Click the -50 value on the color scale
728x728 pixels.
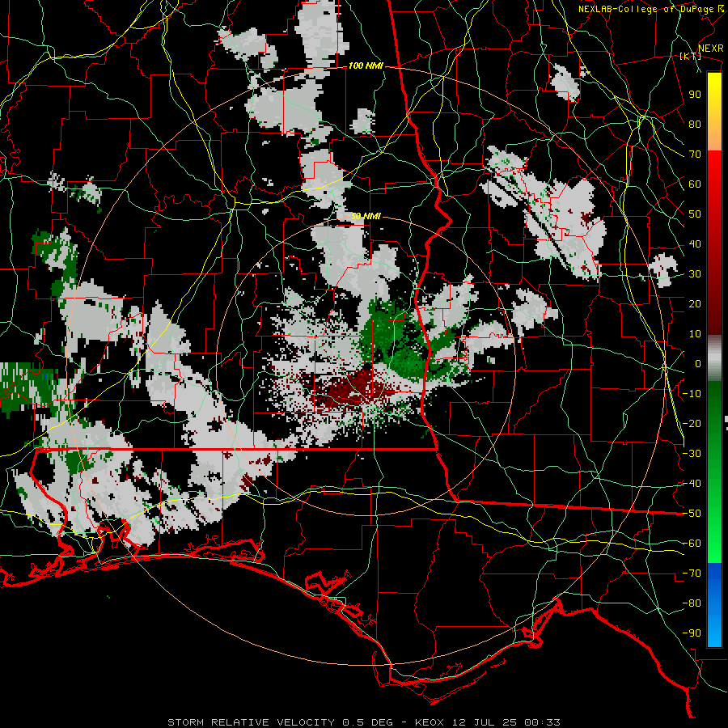coord(692,514)
